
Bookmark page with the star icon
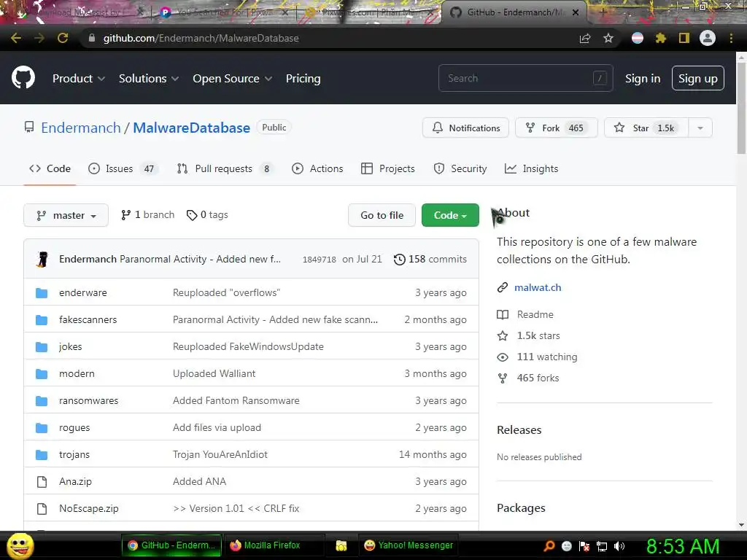(x=608, y=38)
